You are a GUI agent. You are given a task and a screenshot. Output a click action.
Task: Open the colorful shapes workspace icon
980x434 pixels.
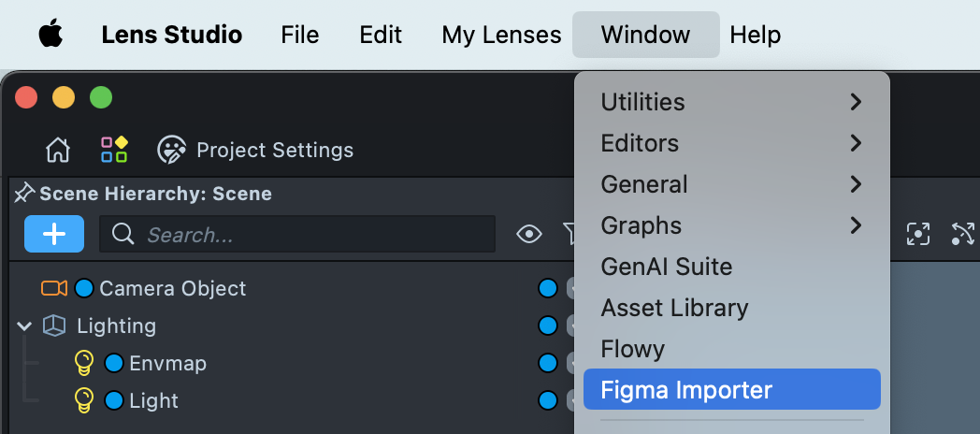[114, 150]
